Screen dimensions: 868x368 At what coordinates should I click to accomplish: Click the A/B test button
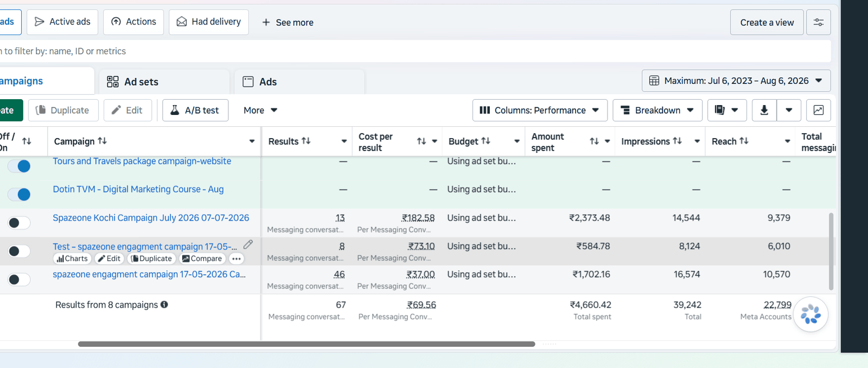point(195,110)
